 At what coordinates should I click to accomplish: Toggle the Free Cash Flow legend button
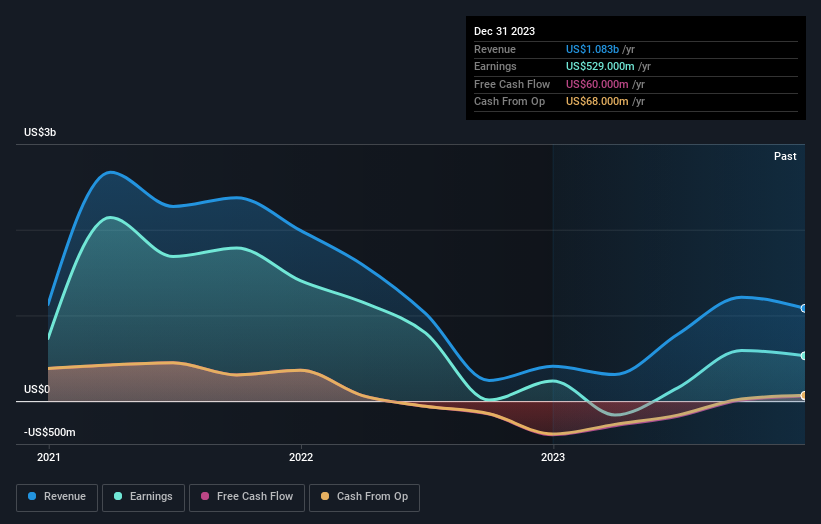247,497
